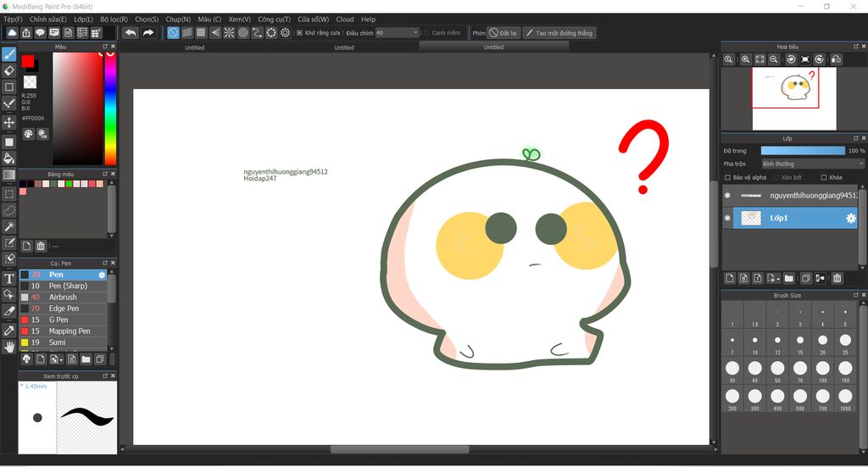Open snap settings gear icon
The height and width of the screenshot is (467, 868).
285,33
